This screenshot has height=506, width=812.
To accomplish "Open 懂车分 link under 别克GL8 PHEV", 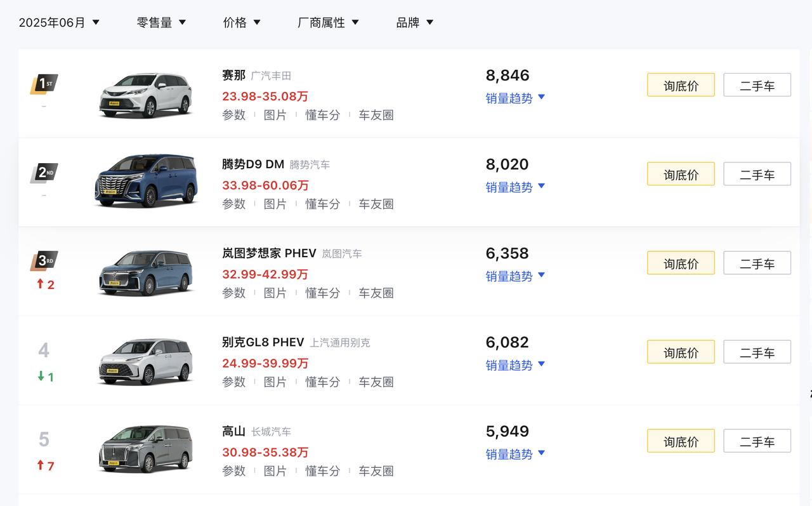I will (x=322, y=382).
